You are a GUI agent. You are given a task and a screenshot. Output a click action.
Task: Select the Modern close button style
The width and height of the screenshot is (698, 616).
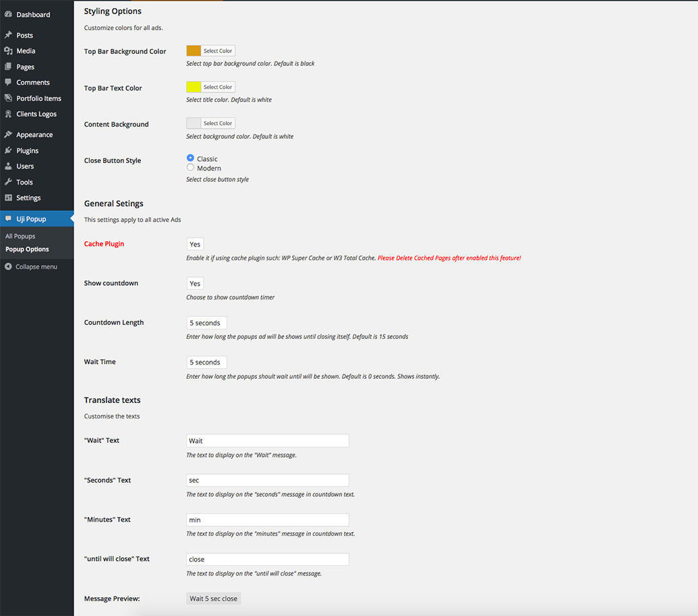point(190,167)
